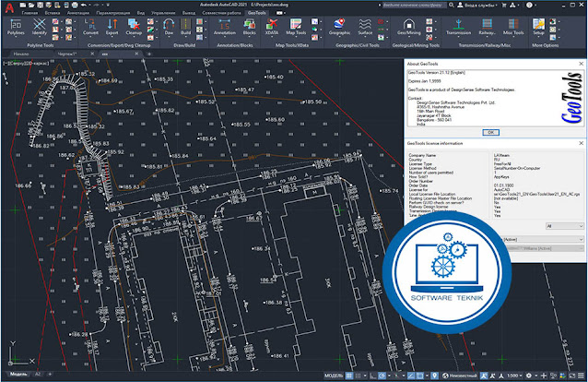Expand the snap mode dropdown arrow
This screenshot has width=588, height=382.
[365, 376]
